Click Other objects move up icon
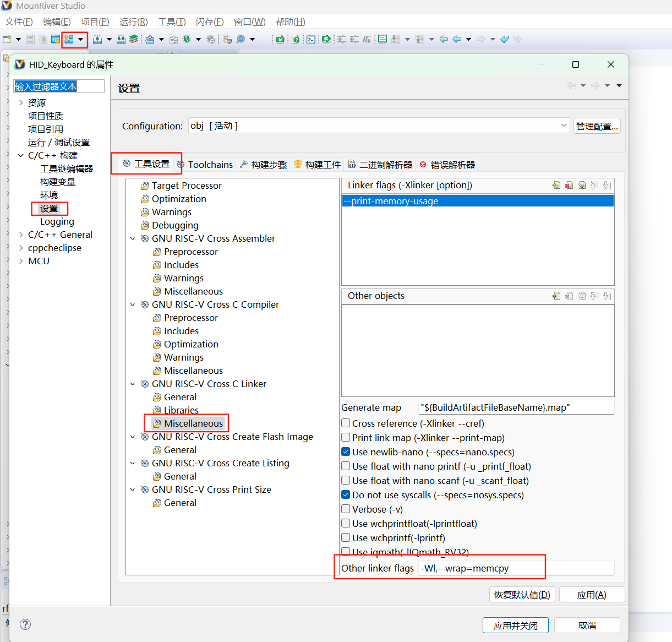672x642 pixels. [x=594, y=296]
